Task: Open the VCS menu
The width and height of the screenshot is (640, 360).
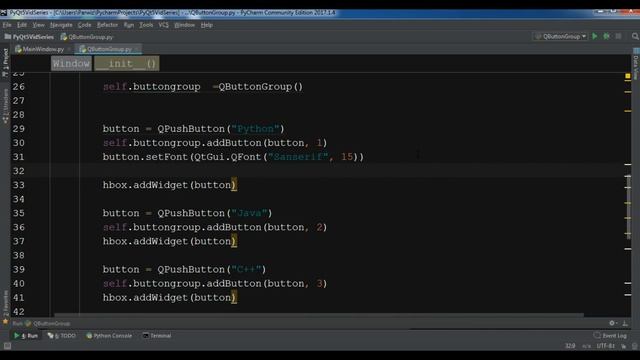Action: (x=163, y=25)
